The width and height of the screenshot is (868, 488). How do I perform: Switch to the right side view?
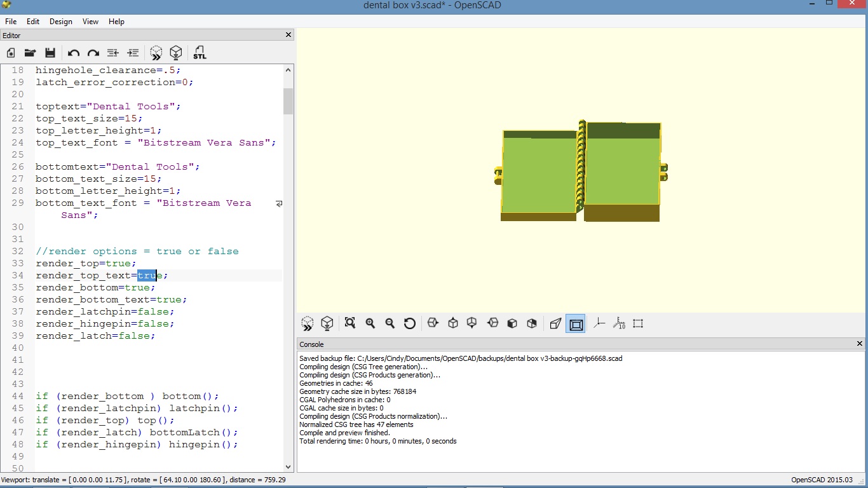click(433, 323)
